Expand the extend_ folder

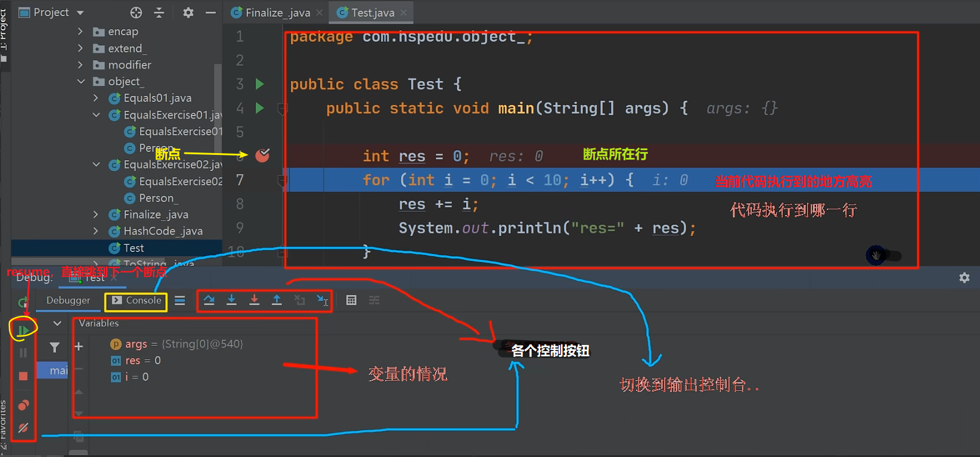click(x=80, y=48)
